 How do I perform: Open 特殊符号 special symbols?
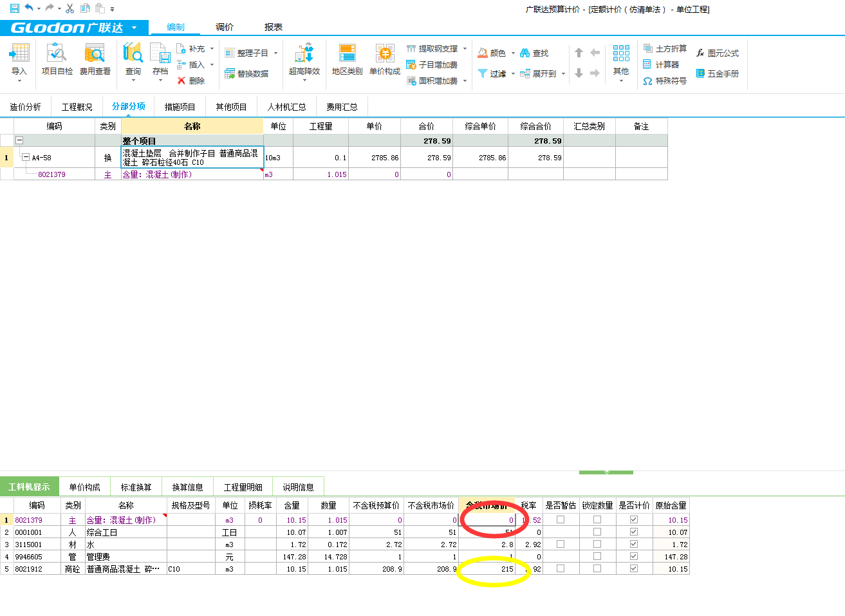(665, 81)
